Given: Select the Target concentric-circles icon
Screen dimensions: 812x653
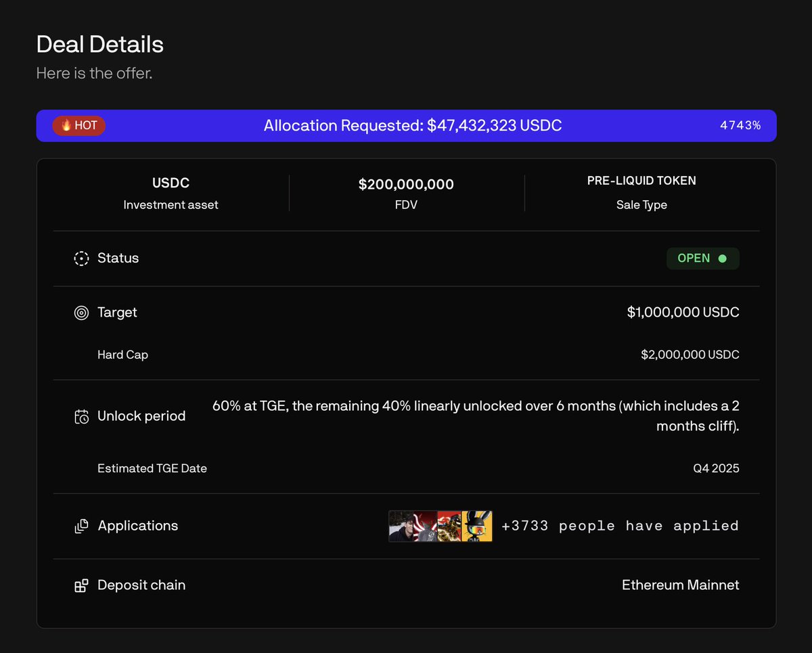Looking at the screenshot, I should [81, 313].
